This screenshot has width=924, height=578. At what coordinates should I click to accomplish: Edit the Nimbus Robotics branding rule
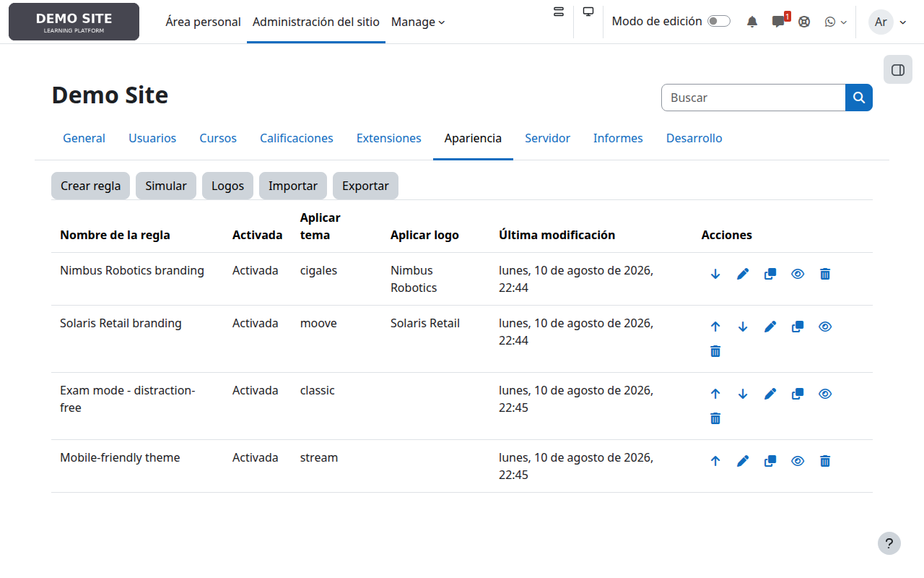pos(743,274)
